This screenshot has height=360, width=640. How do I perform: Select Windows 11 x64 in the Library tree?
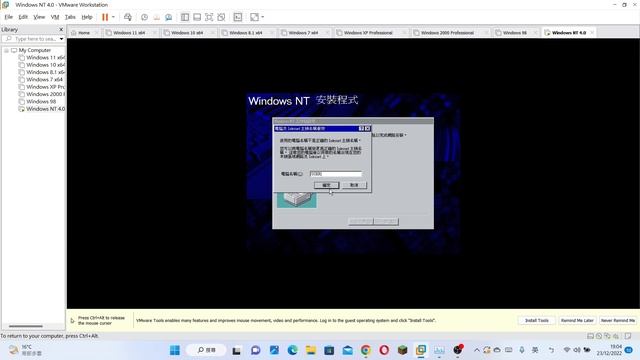click(41, 58)
